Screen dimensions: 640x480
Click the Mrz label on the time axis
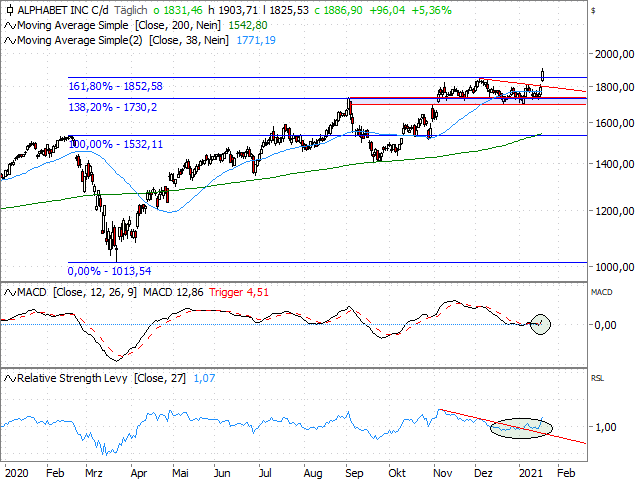(x=93, y=473)
